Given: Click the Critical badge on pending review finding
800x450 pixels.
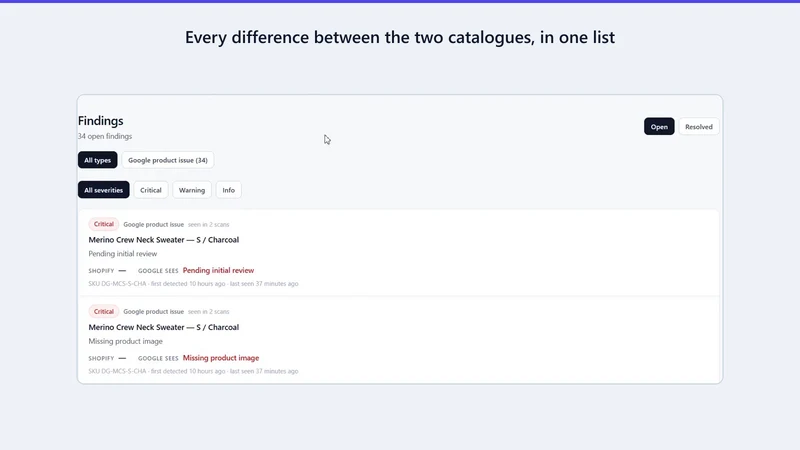Looking at the screenshot, I should 104,224.
